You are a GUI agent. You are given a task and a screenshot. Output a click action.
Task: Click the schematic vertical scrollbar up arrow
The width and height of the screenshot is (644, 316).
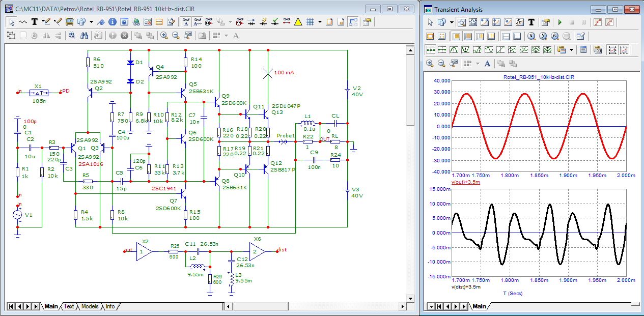pyautogui.click(x=410, y=49)
